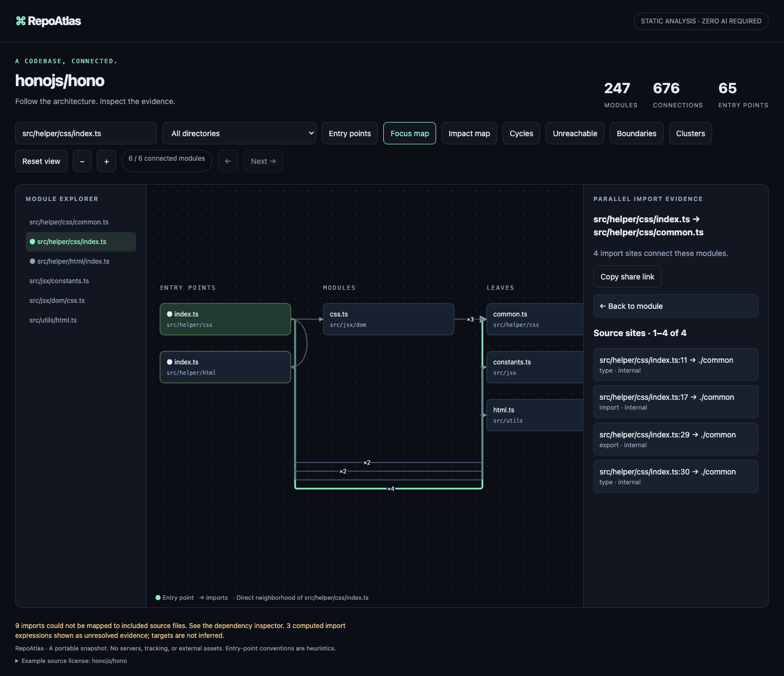Click the Reset view button
Image resolution: width=784 pixels, height=676 pixels.
41,161
